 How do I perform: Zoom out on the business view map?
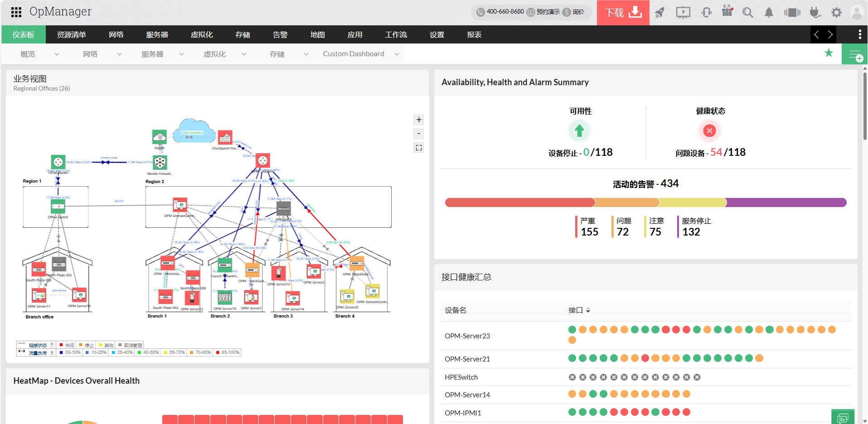419,134
